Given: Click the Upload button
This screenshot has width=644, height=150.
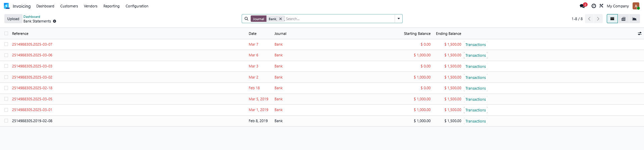Looking at the screenshot, I should pos(13,19).
